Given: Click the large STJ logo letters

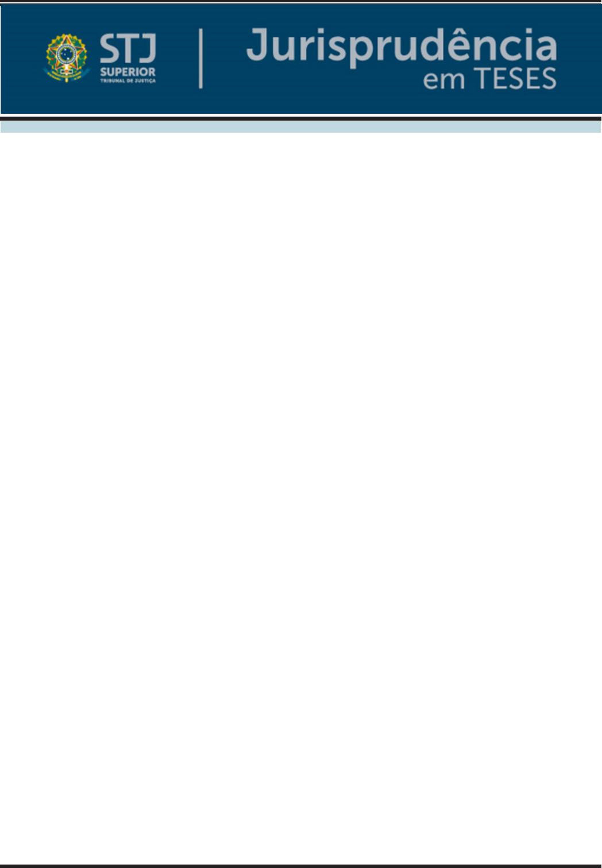Looking at the screenshot, I should 128,49.
